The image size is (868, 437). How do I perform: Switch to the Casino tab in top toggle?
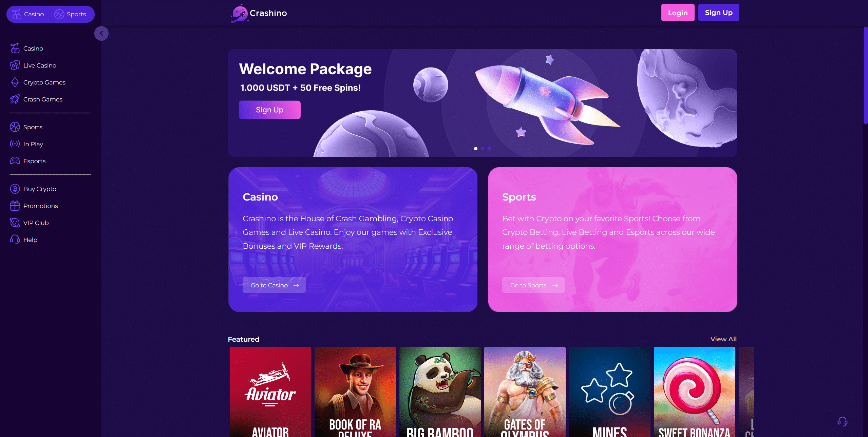28,14
